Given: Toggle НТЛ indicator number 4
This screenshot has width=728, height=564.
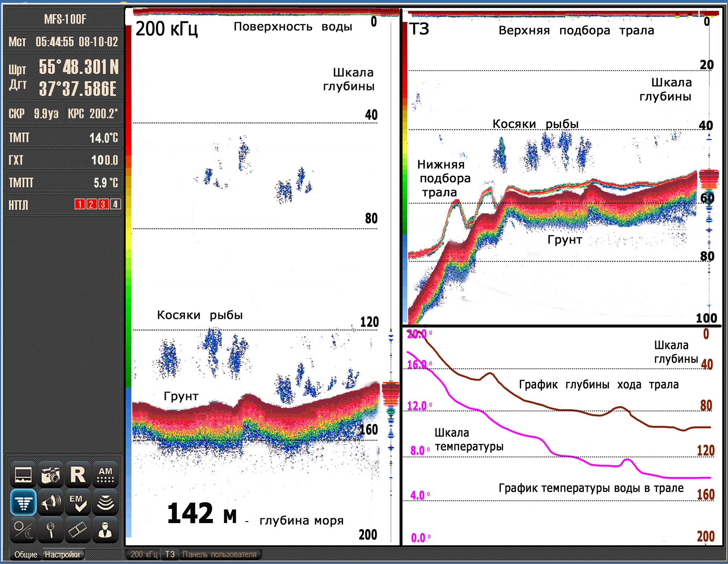Looking at the screenshot, I should [115, 204].
